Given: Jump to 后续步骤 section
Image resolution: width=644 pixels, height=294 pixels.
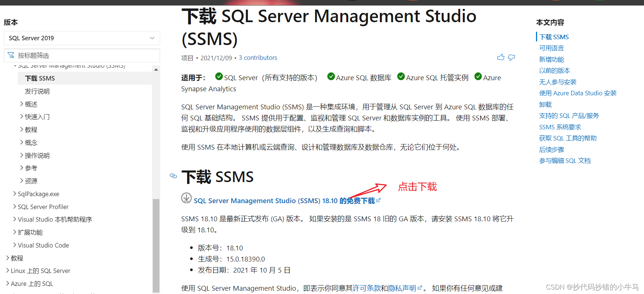Looking at the screenshot, I should point(552,150).
